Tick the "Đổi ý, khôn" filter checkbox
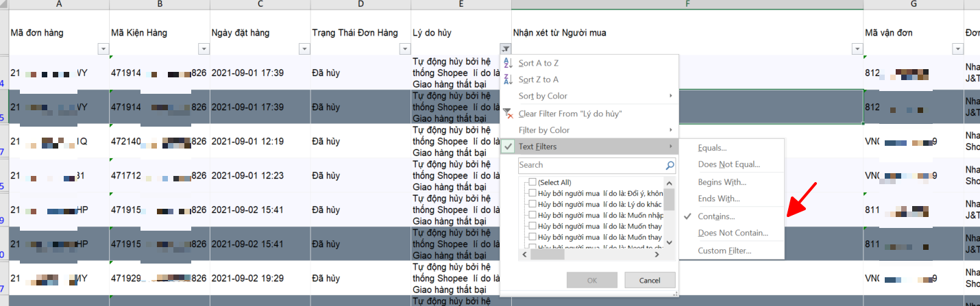The width and height of the screenshot is (980, 306). click(532, 193)
